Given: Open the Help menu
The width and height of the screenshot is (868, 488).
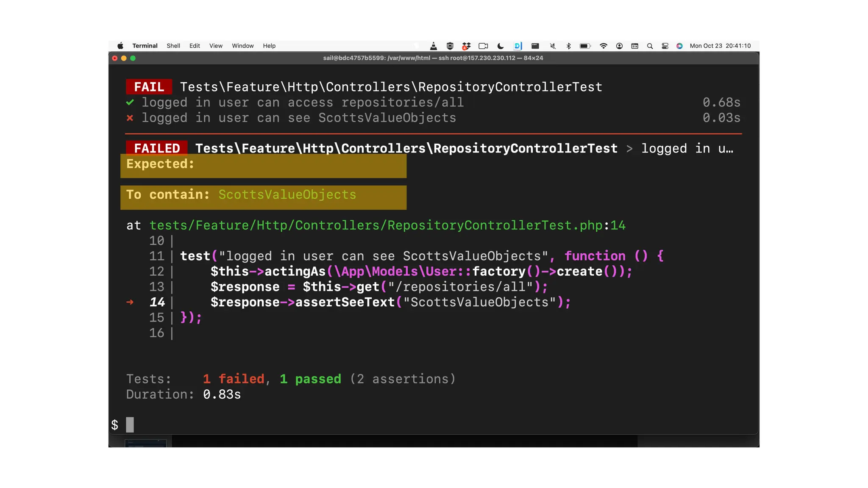Looking at the screenshot, I should [x=269, y=46].
